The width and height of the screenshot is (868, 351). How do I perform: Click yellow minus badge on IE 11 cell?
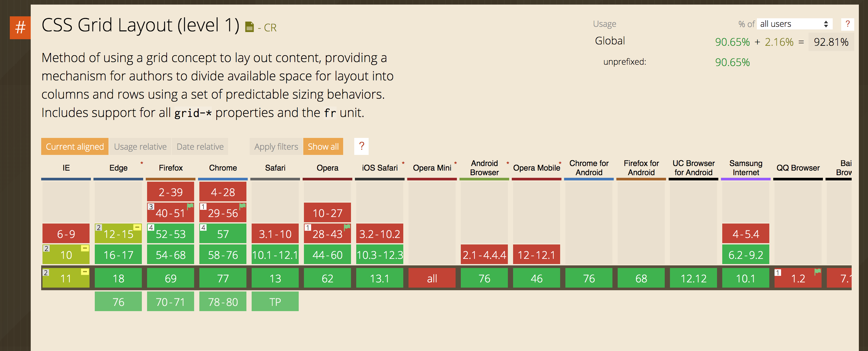coord(85,272)
